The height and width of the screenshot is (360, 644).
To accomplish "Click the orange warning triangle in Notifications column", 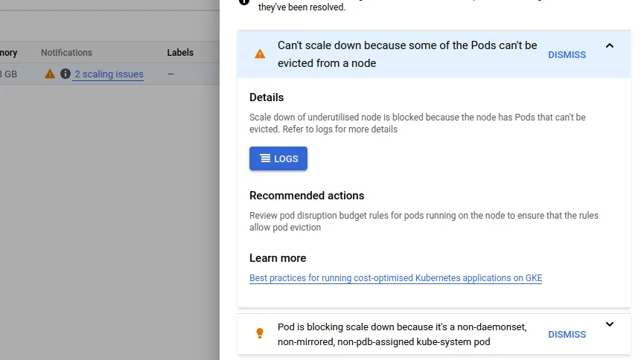I will [50, 74].
